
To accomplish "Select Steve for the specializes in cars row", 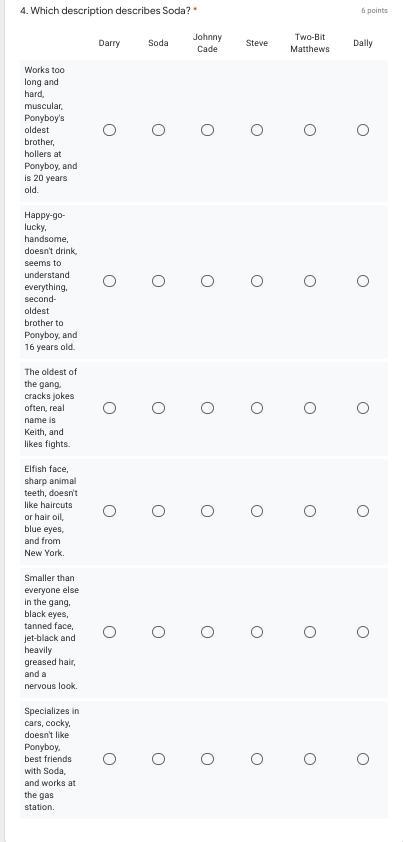I will tap(257, 759).
